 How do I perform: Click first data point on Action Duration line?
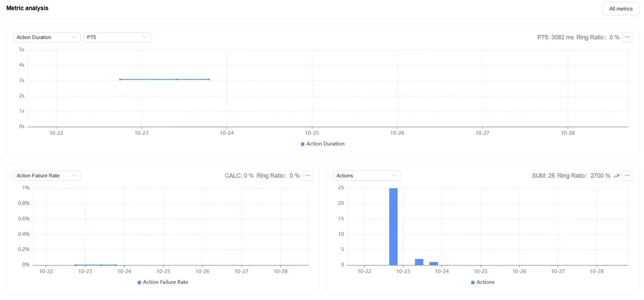[120, 79]
